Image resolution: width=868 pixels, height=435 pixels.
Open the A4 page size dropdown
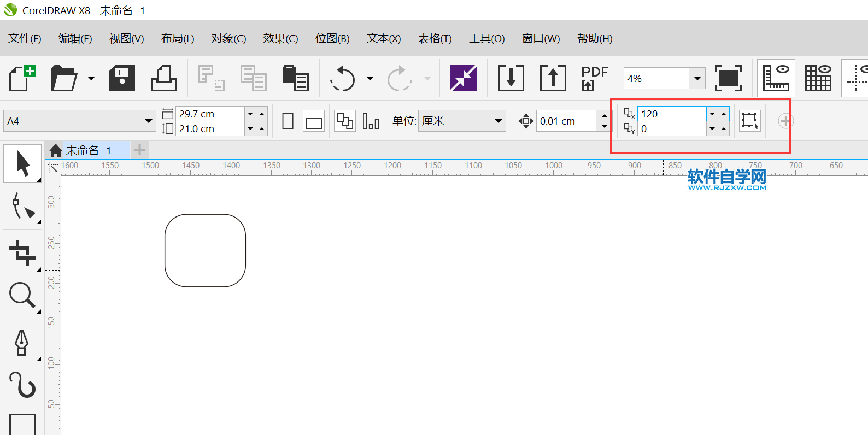click(149, 121)
